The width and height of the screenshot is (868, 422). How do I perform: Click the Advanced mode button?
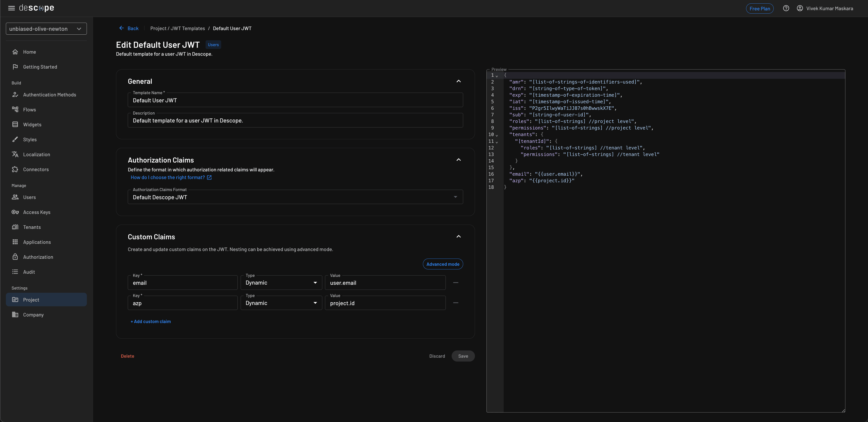pyautogui.click(x=442, y=264)
